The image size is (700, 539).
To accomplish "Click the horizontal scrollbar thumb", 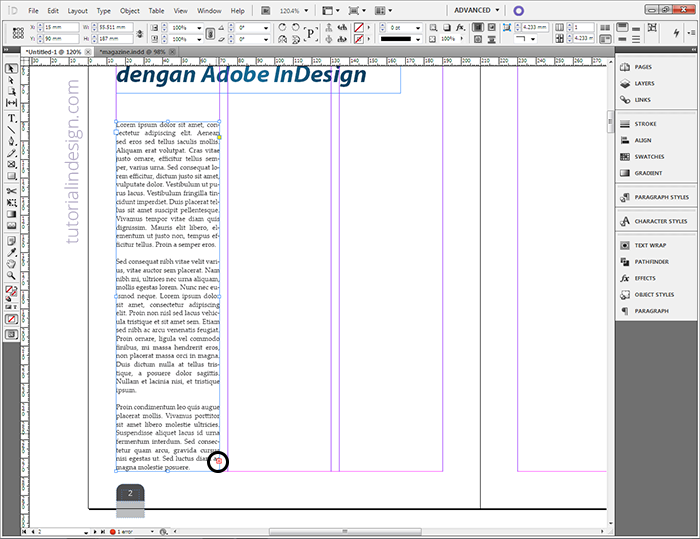I will click(345, 531).
